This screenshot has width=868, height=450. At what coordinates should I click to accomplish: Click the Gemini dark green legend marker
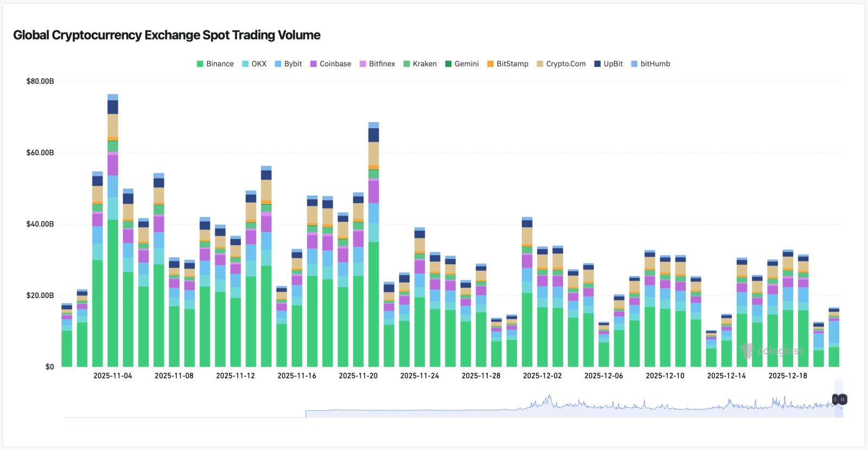pos(449,64)
